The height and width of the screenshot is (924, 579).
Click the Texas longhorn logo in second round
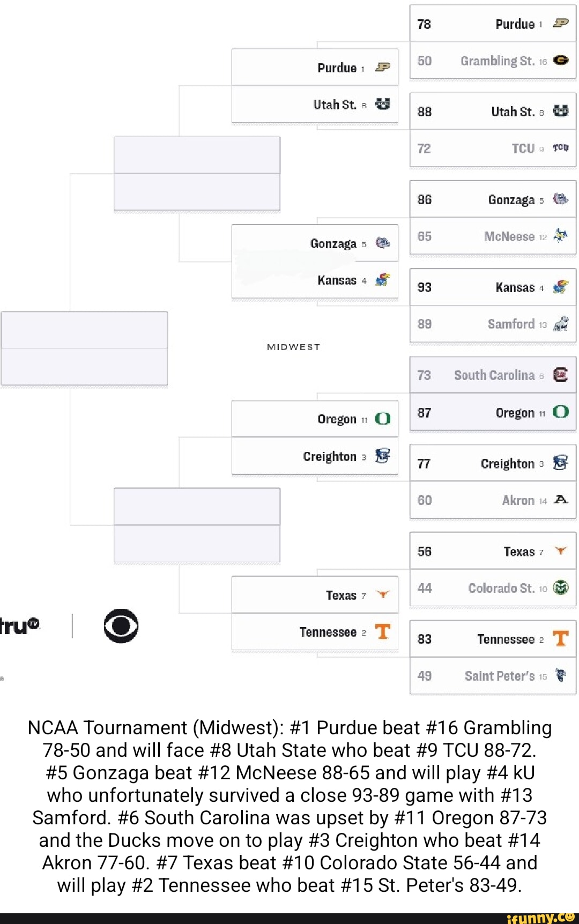383,594
